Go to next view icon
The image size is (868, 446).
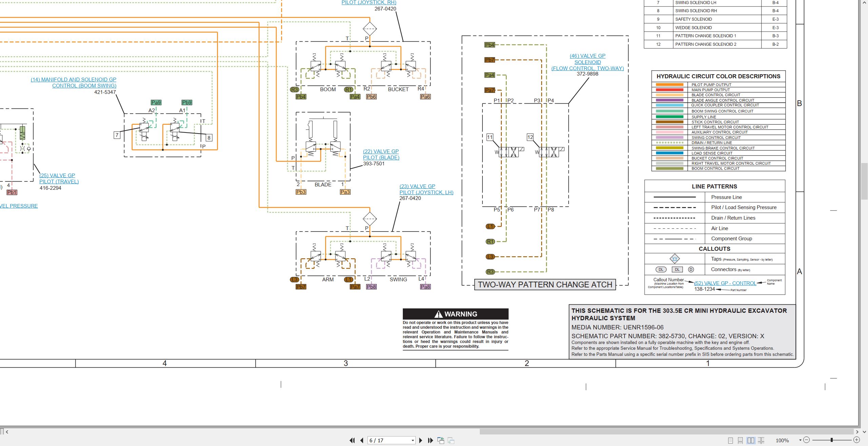451,440
